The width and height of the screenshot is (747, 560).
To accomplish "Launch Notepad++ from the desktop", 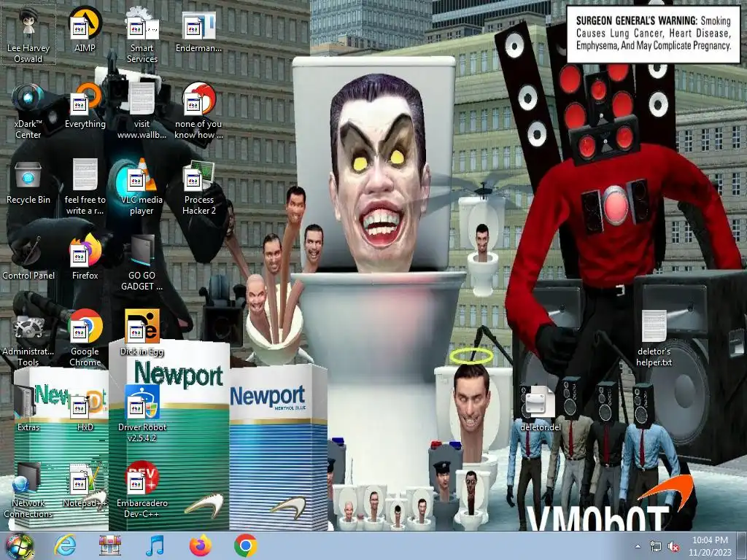I will tap(85, 485).
